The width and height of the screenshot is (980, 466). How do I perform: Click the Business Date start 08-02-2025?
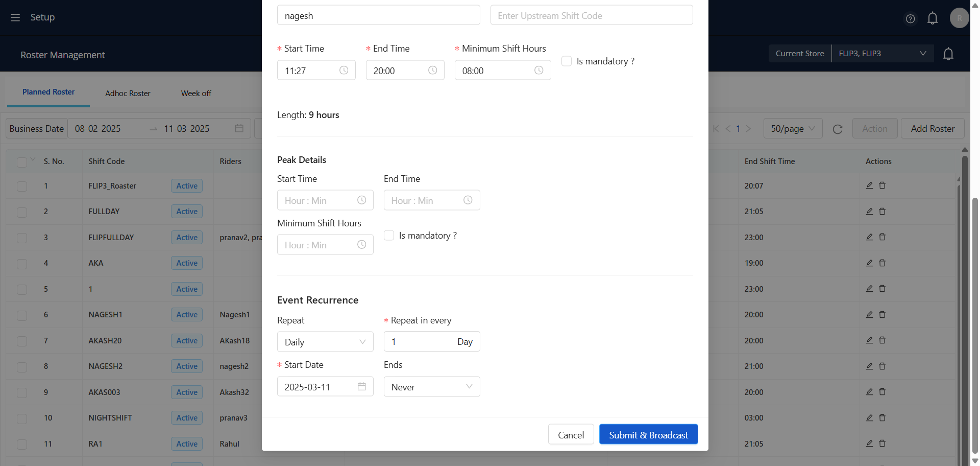pyautogui.click(x=98, y=129)
